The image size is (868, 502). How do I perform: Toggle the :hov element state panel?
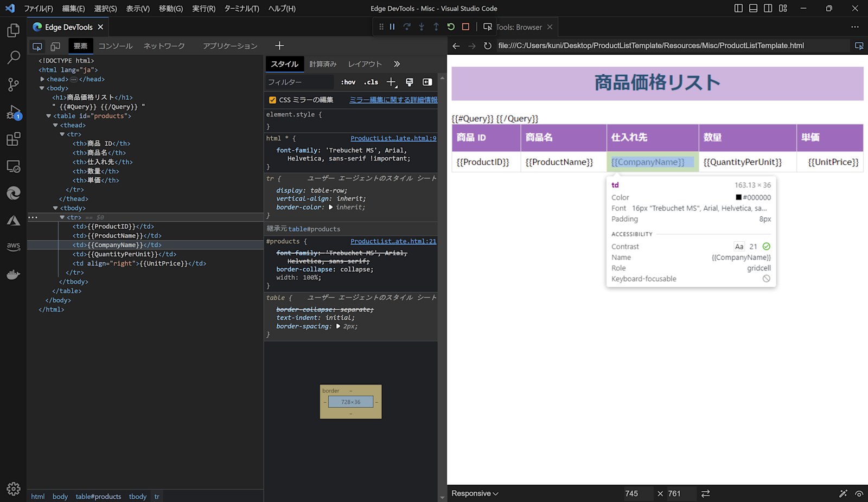tap(348, 82)
